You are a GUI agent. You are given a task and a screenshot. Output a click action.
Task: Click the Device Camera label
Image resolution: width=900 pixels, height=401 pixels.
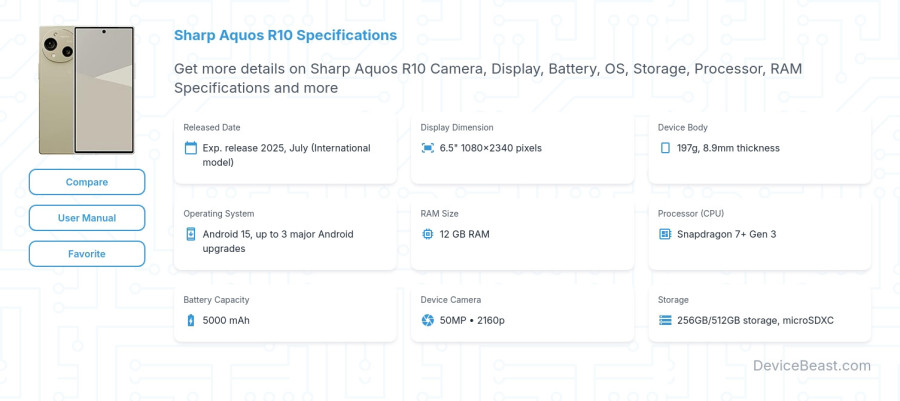[x=451, y=299]
